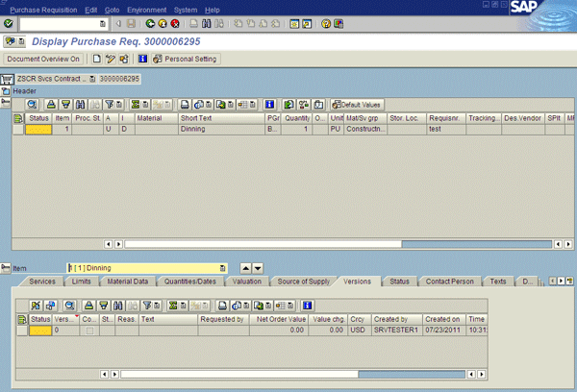Collapse the Item detail section expander
Viewport: 577px width, 392px height.
point(7,266)
